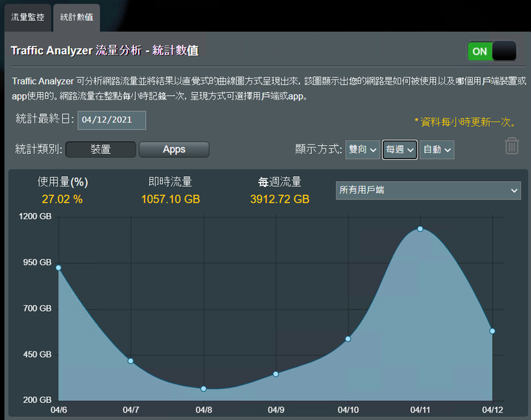Click the 04/7 data point on chart

[131, 361]
